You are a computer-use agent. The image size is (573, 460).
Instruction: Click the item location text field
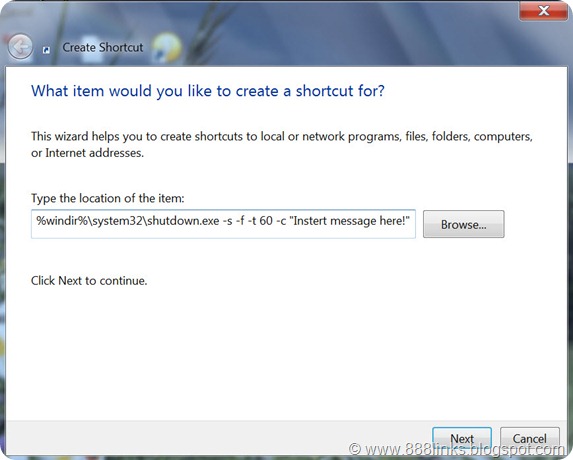[223, 224]
